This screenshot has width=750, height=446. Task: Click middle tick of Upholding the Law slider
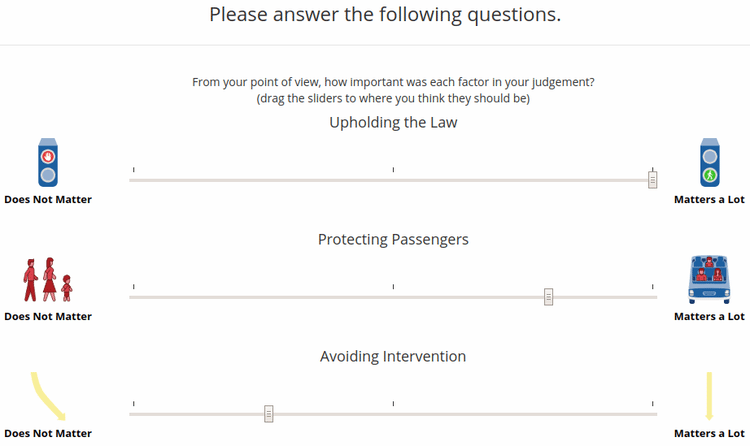(393, 170)
